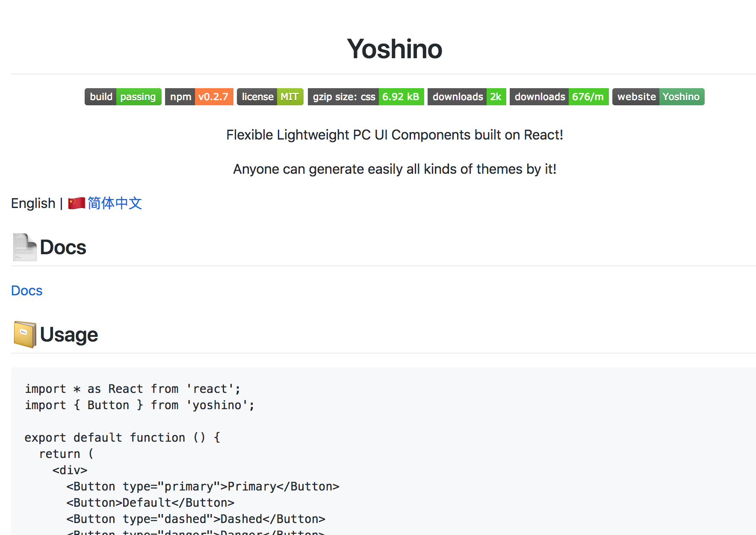This screenshot has width=756, height=535.
Task: Click the MIT license badge
Action: [x=270, y=97]
